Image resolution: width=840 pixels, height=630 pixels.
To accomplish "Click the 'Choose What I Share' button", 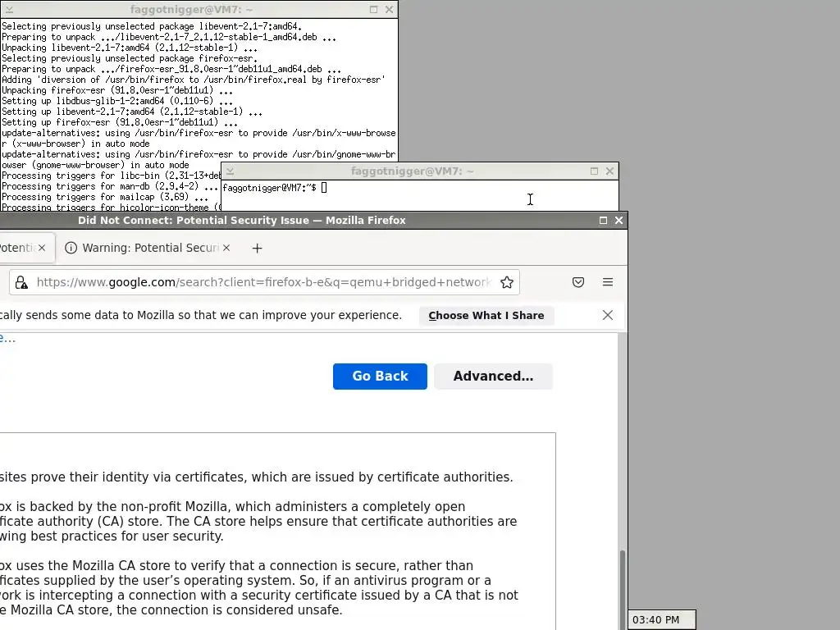I will tap(486, 316).
